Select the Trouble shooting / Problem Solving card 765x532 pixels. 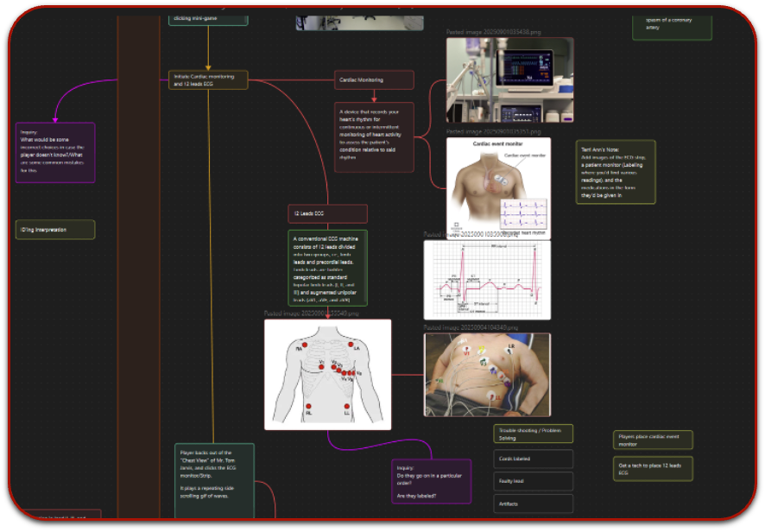tap(534, 434)
